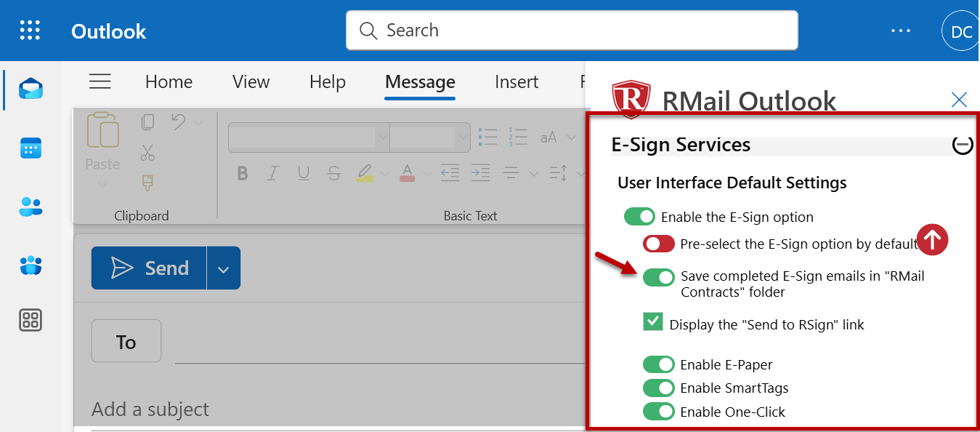Open the More apps sidebar icon
The width and height of the screenshot is (980, 432).
[x=31, y=320]
